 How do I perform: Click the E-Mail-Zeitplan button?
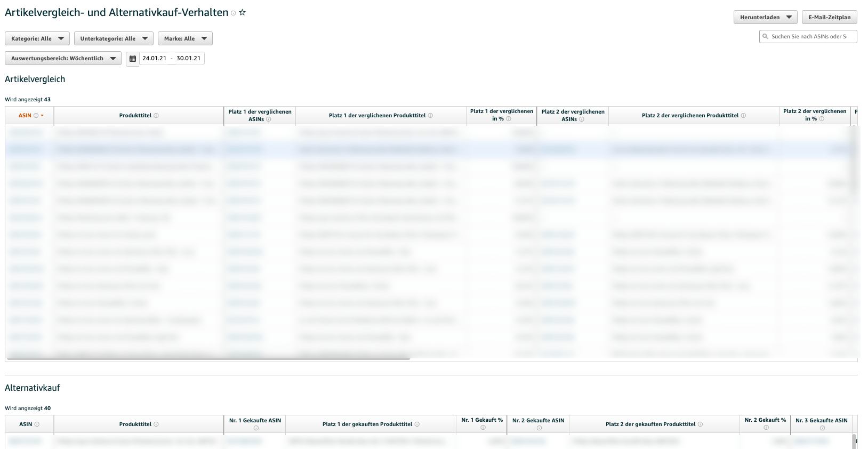pyautogui.click(x=829, y=17)
